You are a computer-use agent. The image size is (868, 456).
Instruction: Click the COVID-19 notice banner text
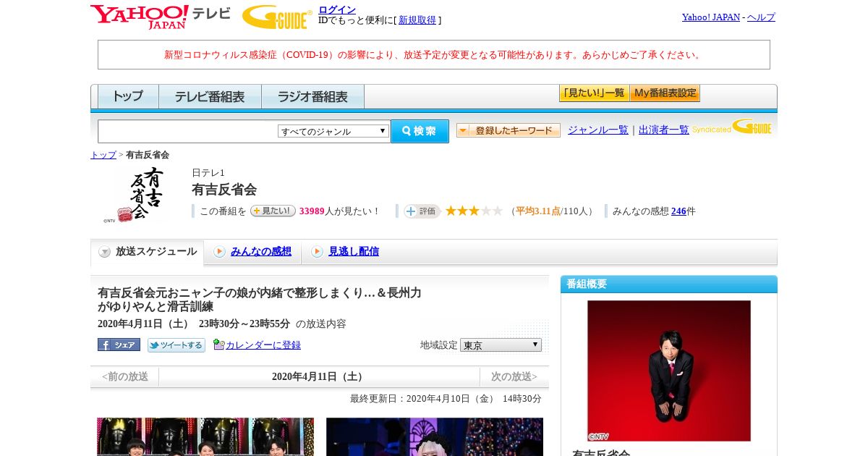[x=434, y=55]
